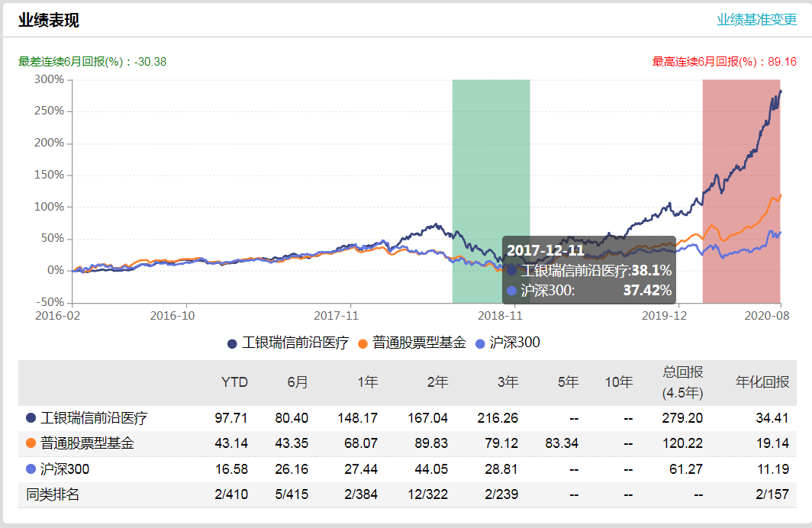Select the 10年 column header
The image size is (812, 528).
[x=619, y=382]
